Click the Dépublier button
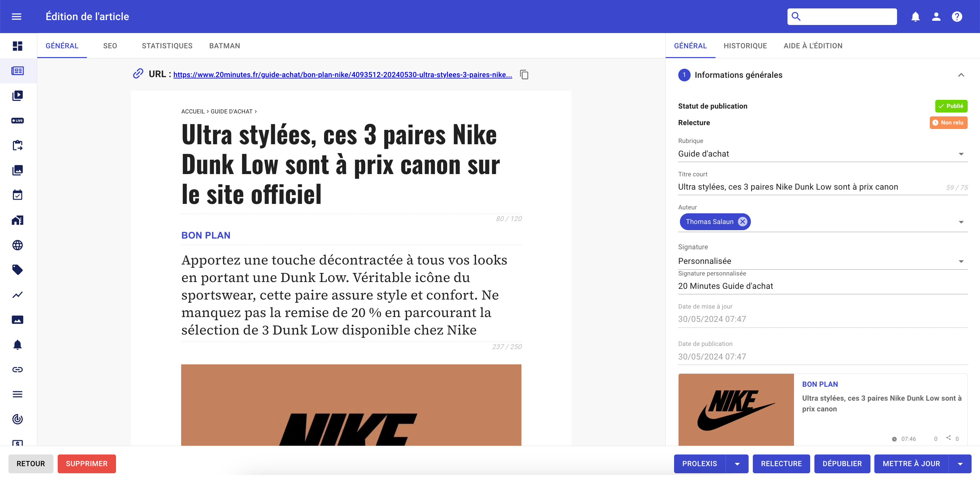980x483 pixels. [x=842, y=464]
